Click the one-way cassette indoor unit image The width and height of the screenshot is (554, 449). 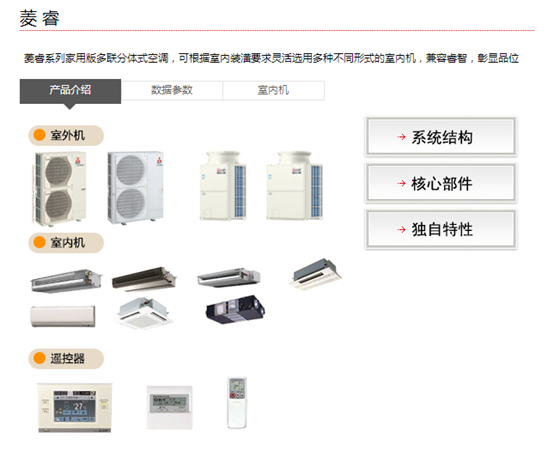coord(316,274)
